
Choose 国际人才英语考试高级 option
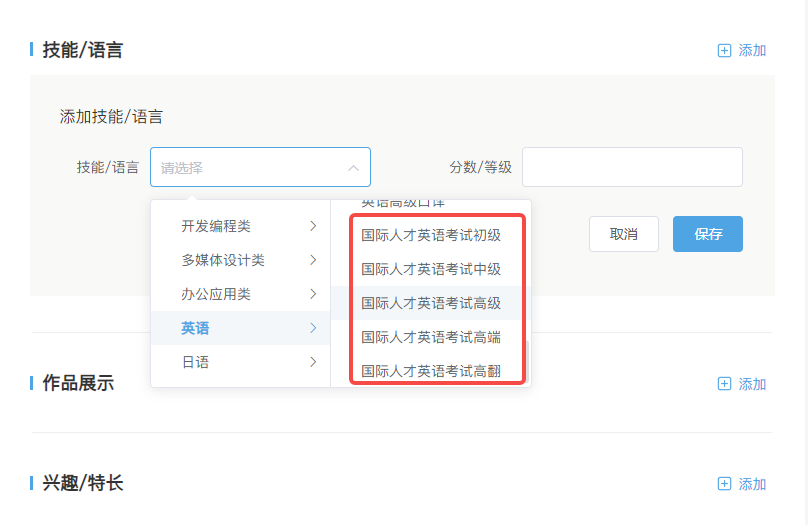431,303
